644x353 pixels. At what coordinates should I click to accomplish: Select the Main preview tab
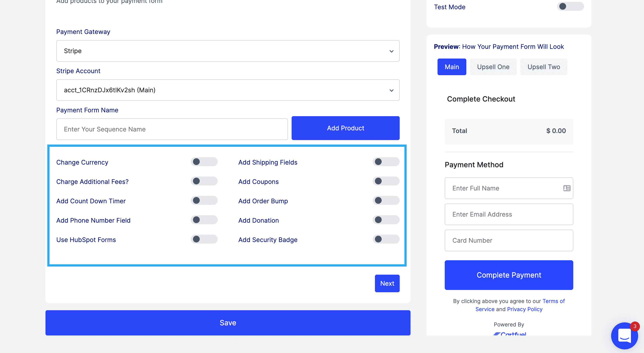pyautogui.click(x=451, y=67)
